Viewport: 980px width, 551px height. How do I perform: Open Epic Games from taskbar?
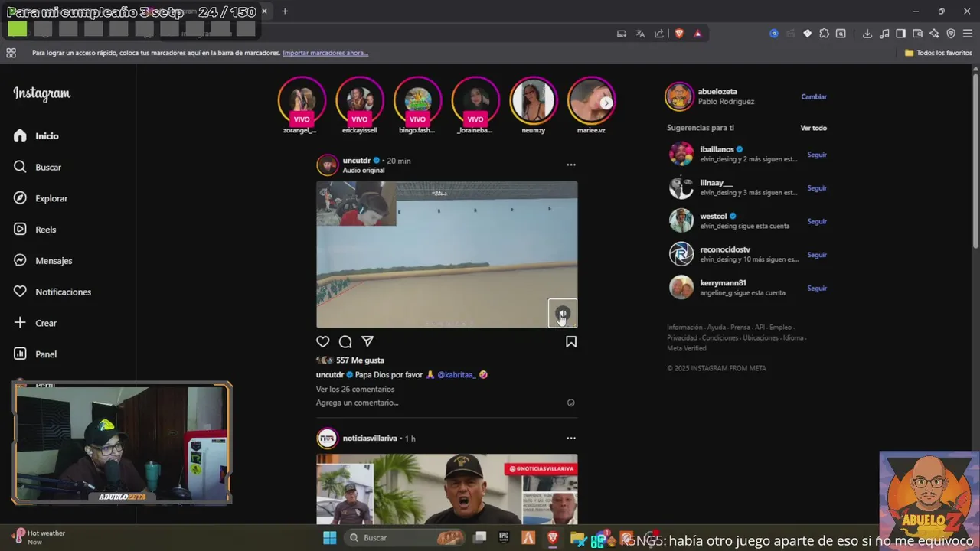point(504,538)
